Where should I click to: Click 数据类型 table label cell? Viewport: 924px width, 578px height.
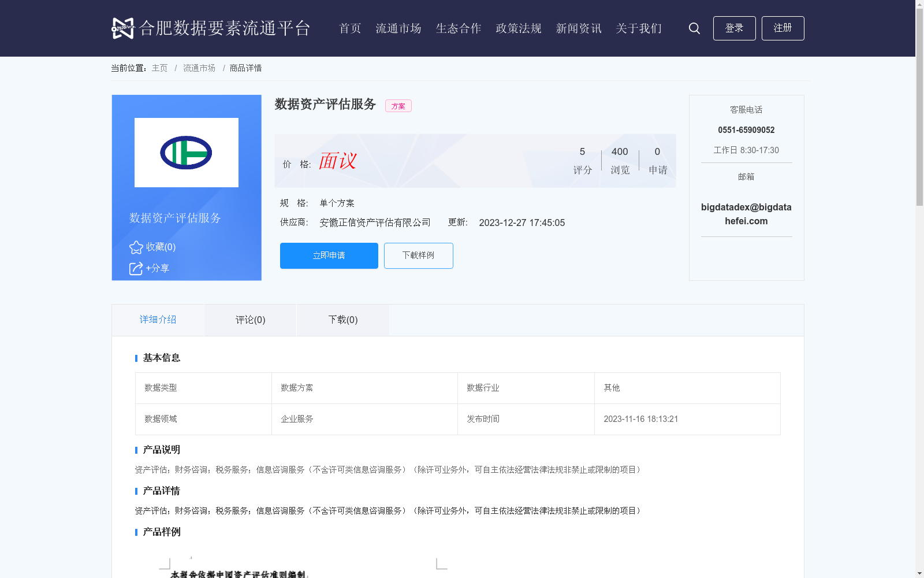203,388
